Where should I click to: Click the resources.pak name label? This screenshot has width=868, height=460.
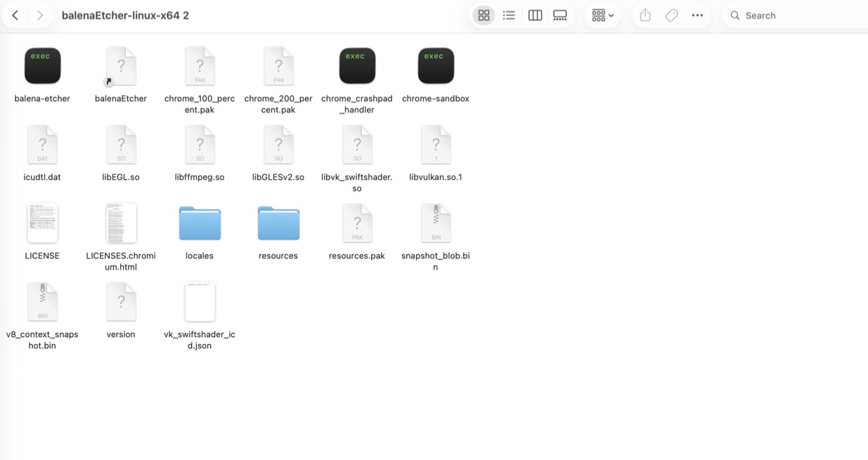357,256
